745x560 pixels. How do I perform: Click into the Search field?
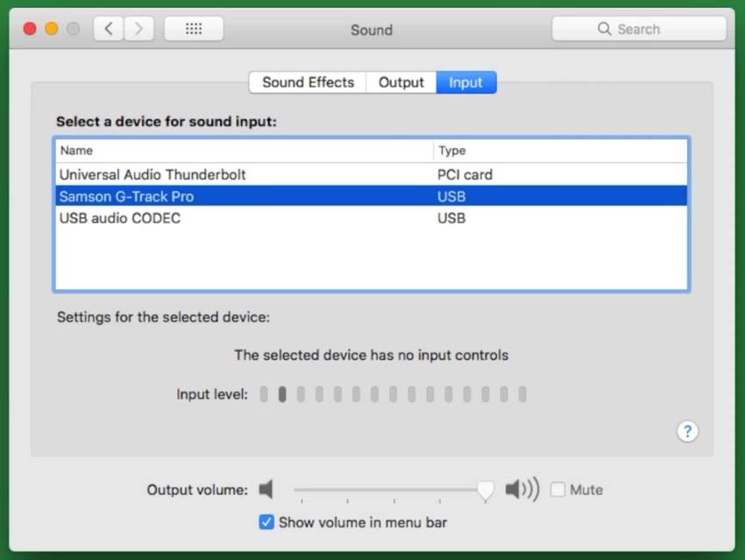pos(639,29)
